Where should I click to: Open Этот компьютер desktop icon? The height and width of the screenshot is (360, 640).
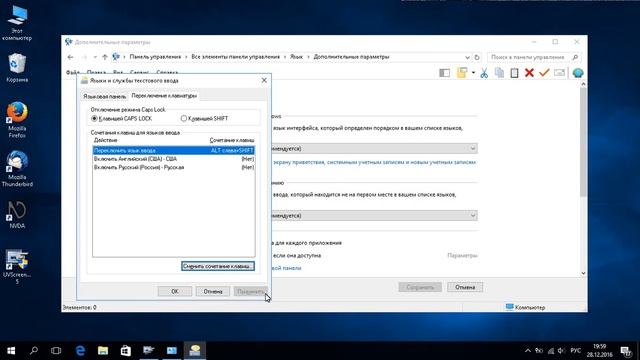[x=17, y=23]
